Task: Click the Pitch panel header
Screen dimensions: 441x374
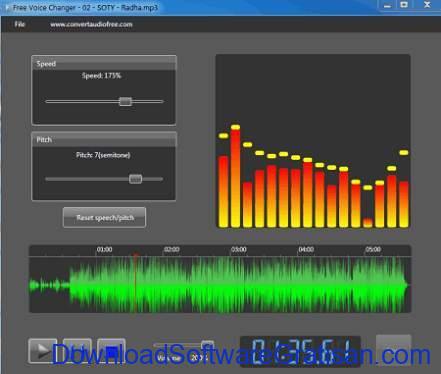Action: click(104, 140)
